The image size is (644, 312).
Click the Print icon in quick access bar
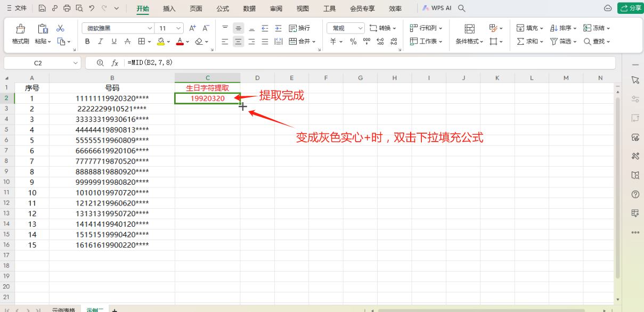67,9
